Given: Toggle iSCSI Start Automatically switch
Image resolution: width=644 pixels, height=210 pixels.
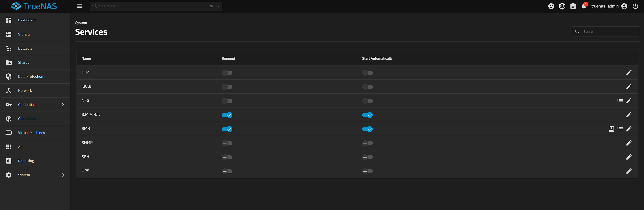Looking at the screenshot, I should pos(367,87).
